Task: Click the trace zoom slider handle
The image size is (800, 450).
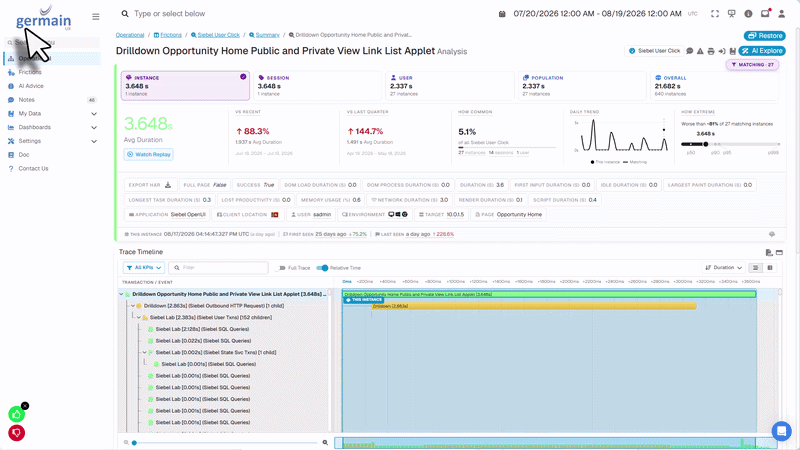Action: click(134, 443)
